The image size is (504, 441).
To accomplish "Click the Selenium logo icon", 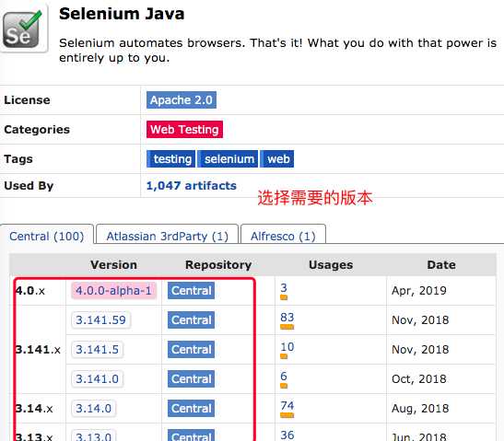I will 22,29.
